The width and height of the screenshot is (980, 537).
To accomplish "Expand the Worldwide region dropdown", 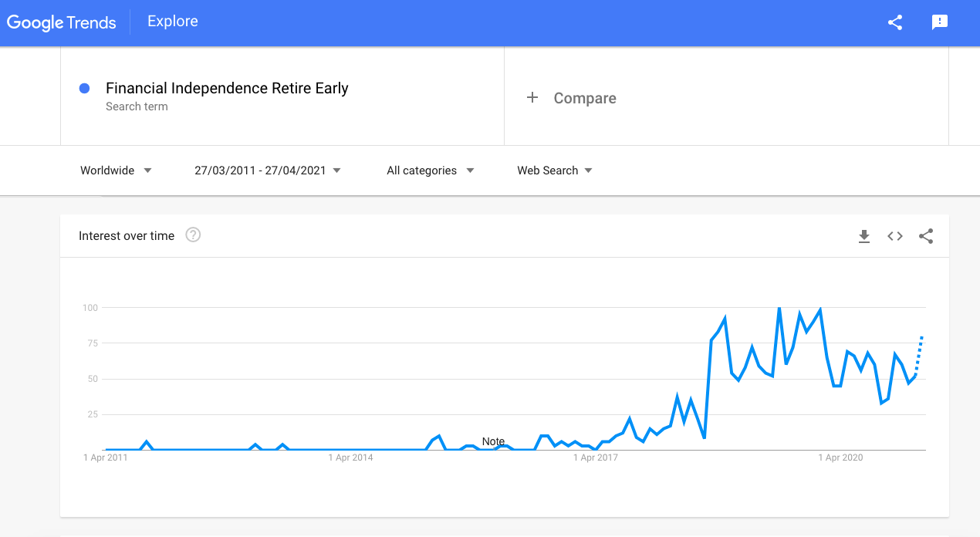I will [116, 171].
